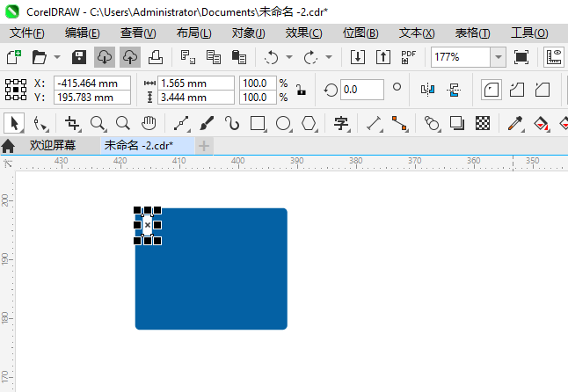The image size is (568, 392).
Task: Select the Text tool 字
Action: click(341, 123)
